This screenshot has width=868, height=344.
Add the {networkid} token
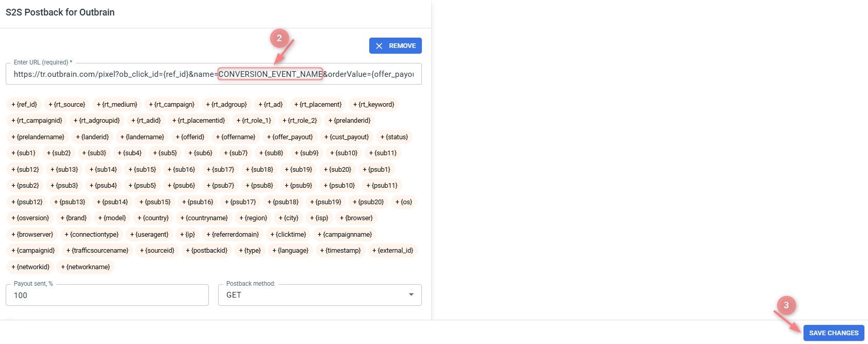coord(31,267)
